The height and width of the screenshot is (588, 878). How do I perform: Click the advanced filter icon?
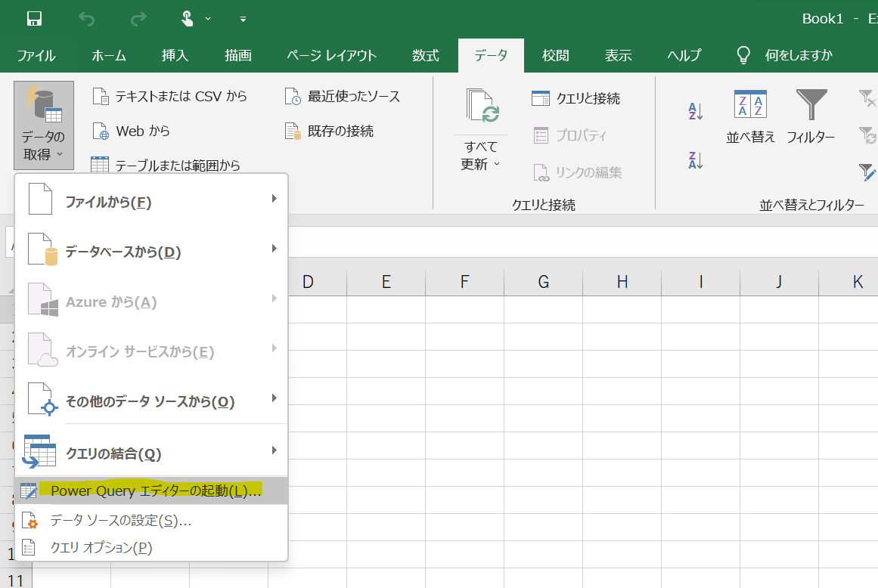(x=867, y=172)
